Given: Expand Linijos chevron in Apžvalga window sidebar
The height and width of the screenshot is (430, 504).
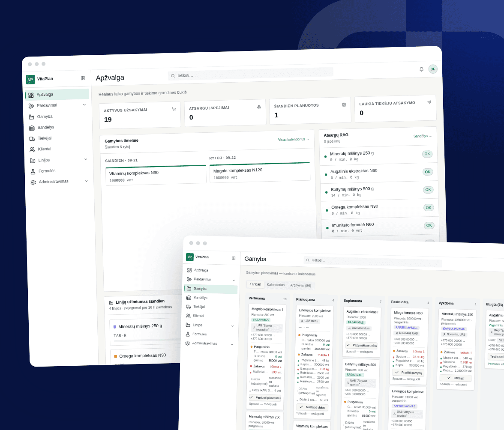Looking at the screenshot, I should click(86, 159).
